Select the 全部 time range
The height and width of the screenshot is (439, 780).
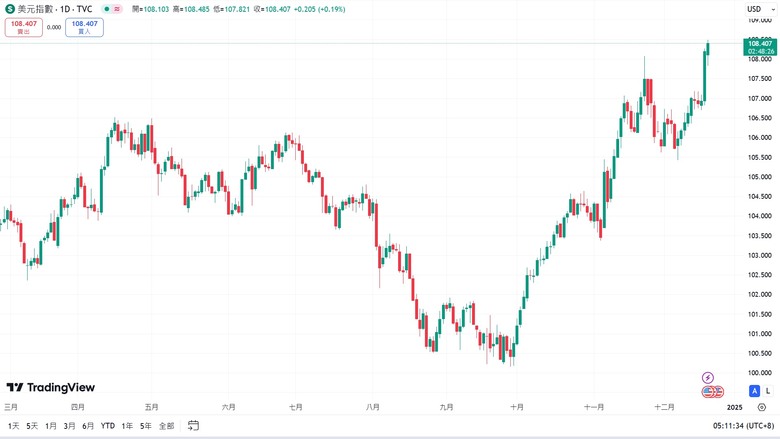pyautogui.click(x=167, y=426)
